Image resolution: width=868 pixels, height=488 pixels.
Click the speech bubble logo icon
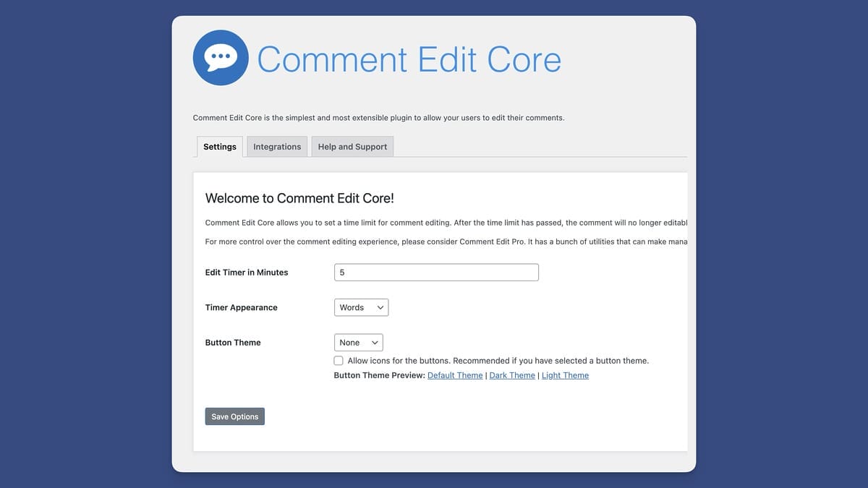[x=221, y=58]
